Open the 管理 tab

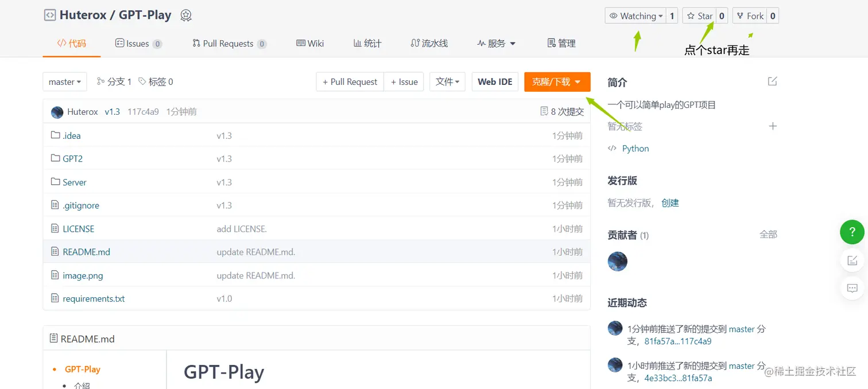pos(561,44)
